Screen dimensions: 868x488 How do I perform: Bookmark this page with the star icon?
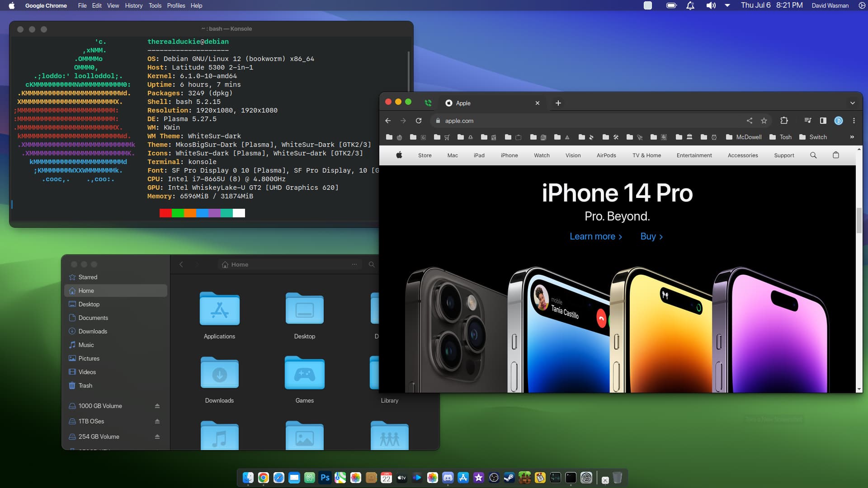pyautogui.click(x=764, y=121)
